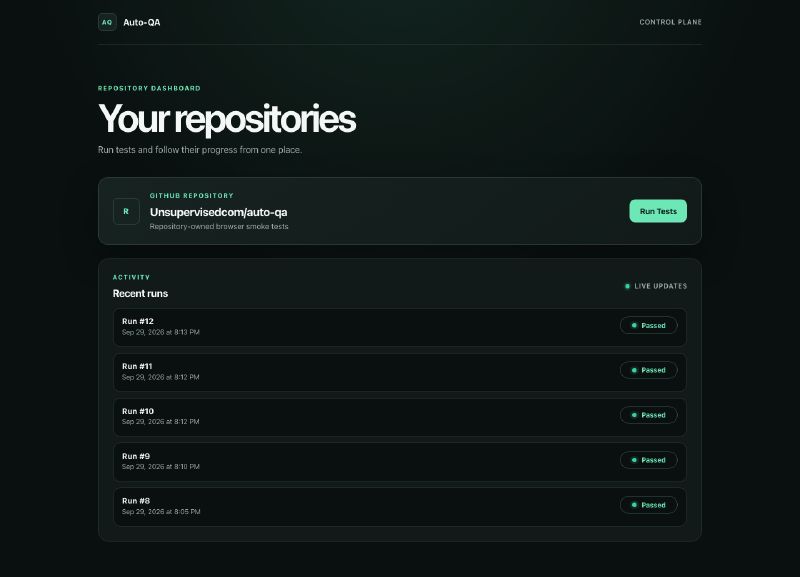Click the Passed badge for Run #11

pyautogui.click(x=648, y=370)
